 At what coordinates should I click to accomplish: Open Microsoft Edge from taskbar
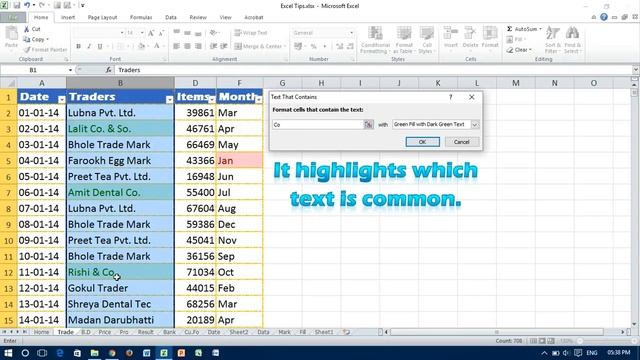pyautogui.click(x=60, y=353)
